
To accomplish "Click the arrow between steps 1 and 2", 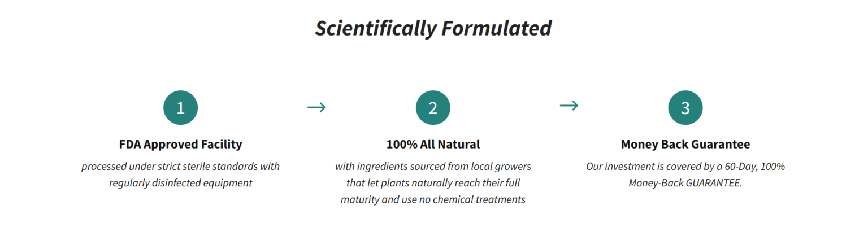I will 316,107.
